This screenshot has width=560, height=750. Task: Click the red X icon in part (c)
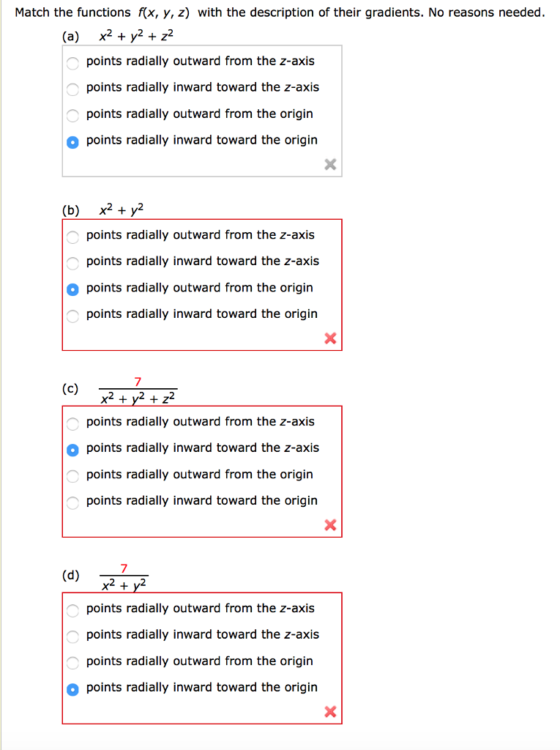click(x=329, y=525)
